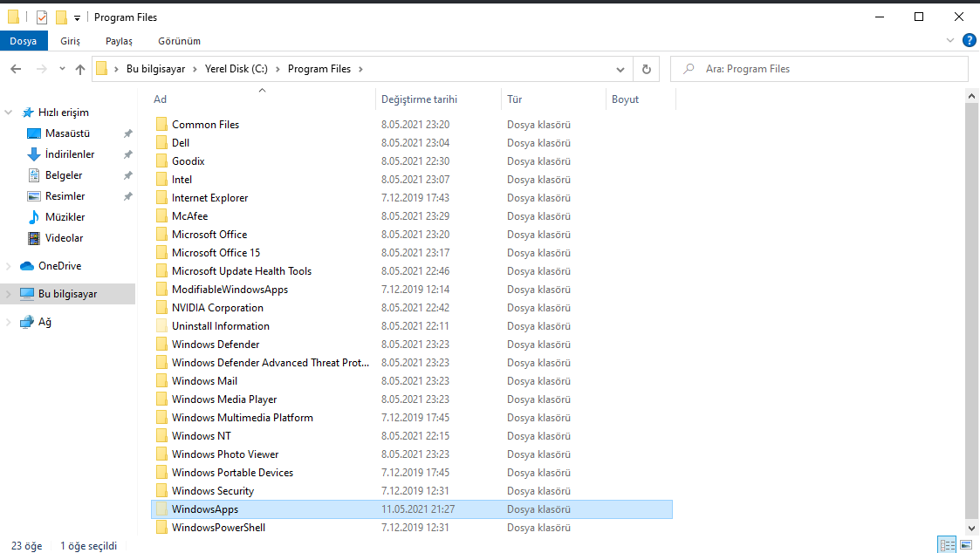
Task: Click Bu bilgisayar in the address bar
Action: [x=155, y=69]
